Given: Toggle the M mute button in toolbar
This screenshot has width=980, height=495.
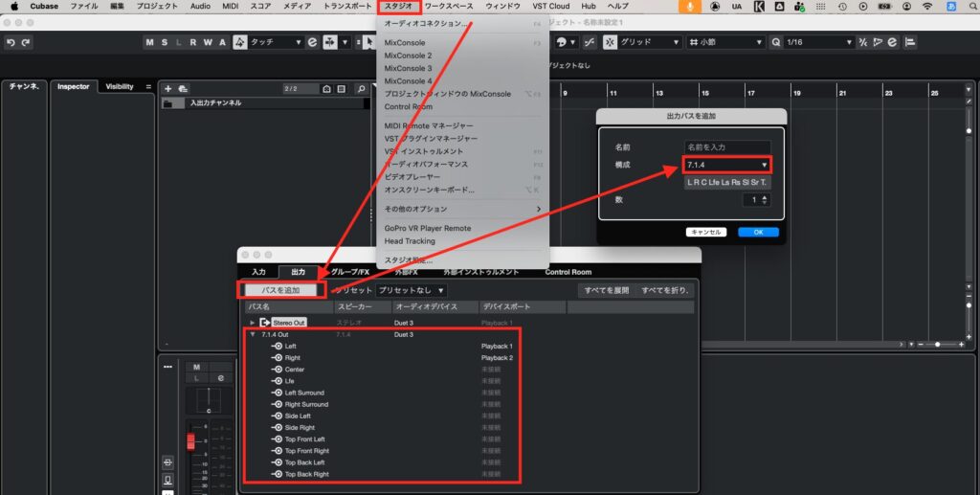Looking at the screenshot, I should 150,42.
